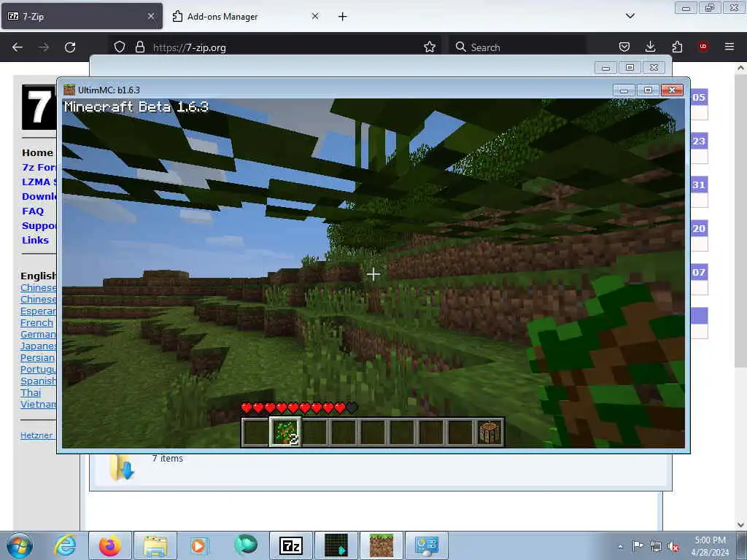Viewport: 747px width, 560px height.
Task: Switch to the 7-Zip tab
Action: tap(82, 16)
